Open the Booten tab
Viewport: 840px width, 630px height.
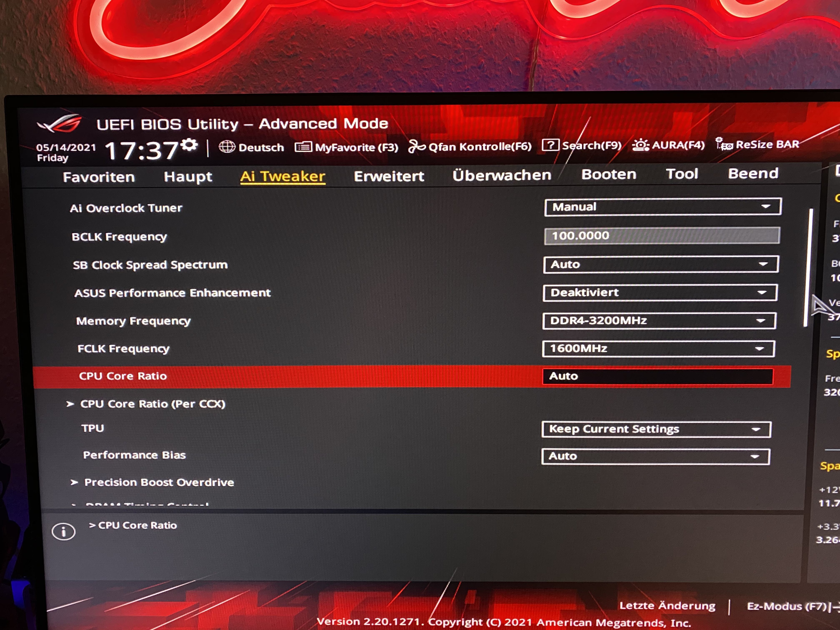pos(609,174)
